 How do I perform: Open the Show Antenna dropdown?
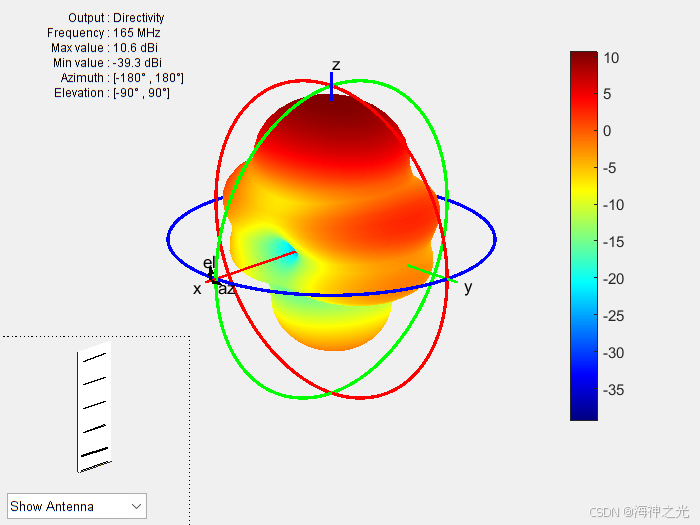click(77, 506)
